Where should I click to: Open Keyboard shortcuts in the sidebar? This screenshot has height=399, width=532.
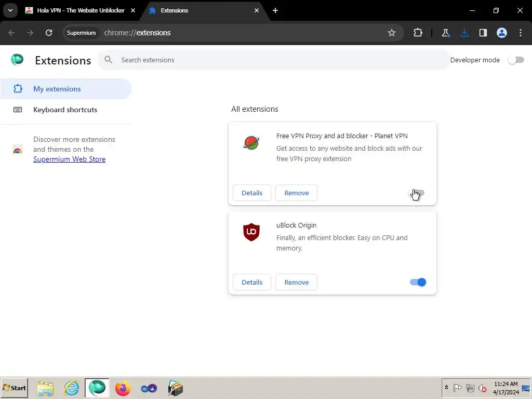(x=66, y=110)
